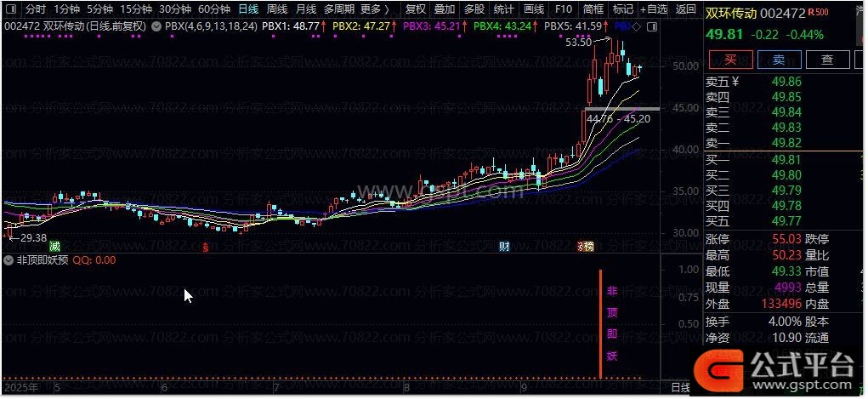Switch to the 60分钟 period tab
This screenshot has height=399, width=868.
pyautogui.click(x=214, y=9)
